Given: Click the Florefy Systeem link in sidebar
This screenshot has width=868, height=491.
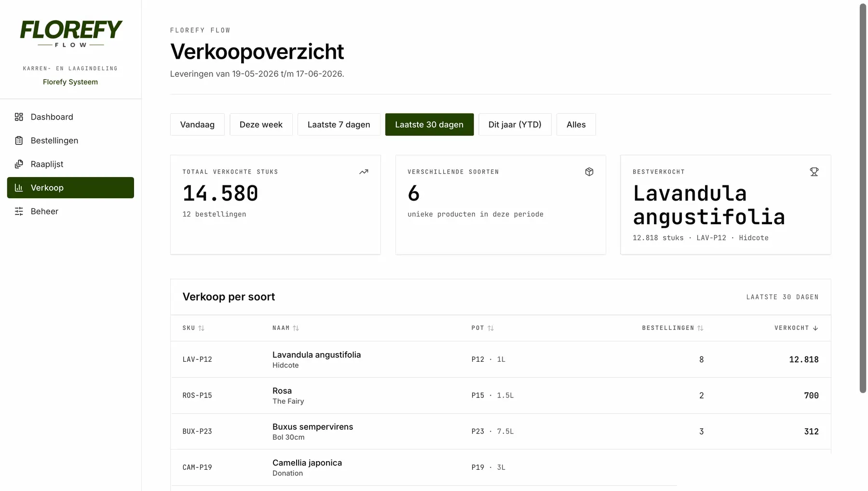Looking at the screenshot, I should pos(70,82).
